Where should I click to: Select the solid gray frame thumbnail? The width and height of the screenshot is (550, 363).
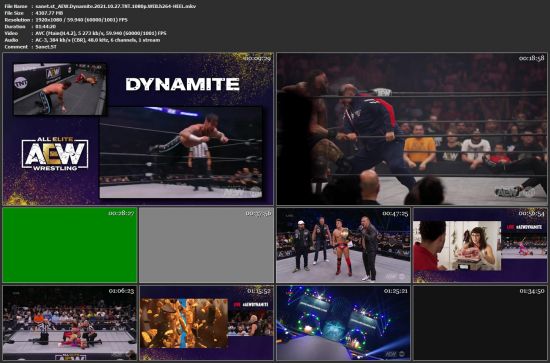pyautogui.click(x=206, y=245)
